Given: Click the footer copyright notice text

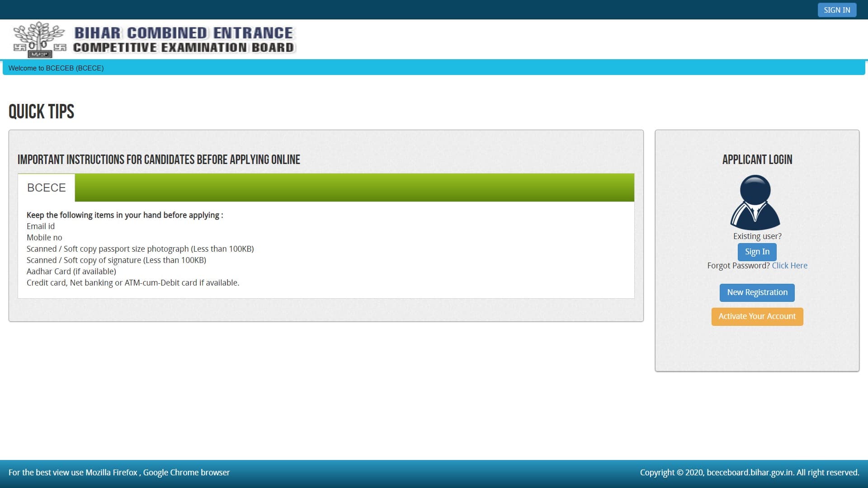Looking at the screenshot, I should click(749, 473).
